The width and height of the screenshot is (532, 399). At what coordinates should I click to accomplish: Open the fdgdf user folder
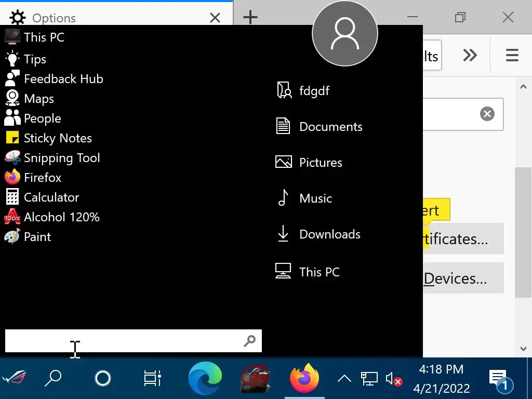coord(303,90)
